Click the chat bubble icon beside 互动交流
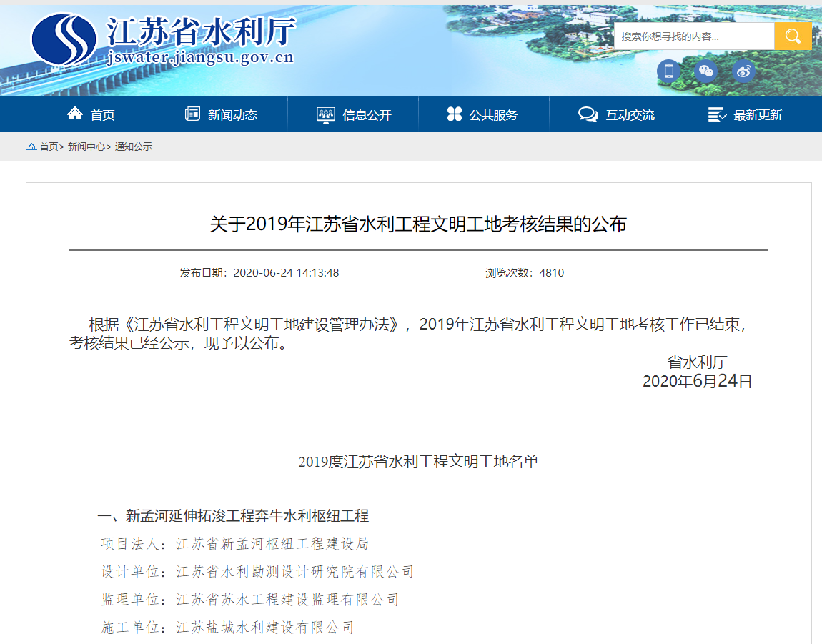822x644 pixels. click(x=588, y=114)
